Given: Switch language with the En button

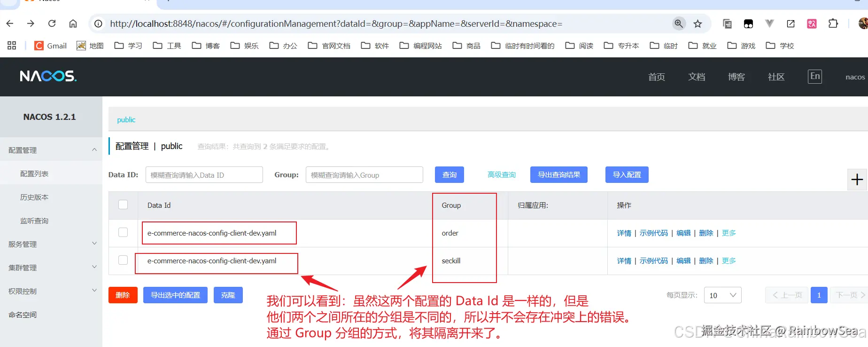Looking at the screenshot, I should pyautogui.click(x=815, y=76).
